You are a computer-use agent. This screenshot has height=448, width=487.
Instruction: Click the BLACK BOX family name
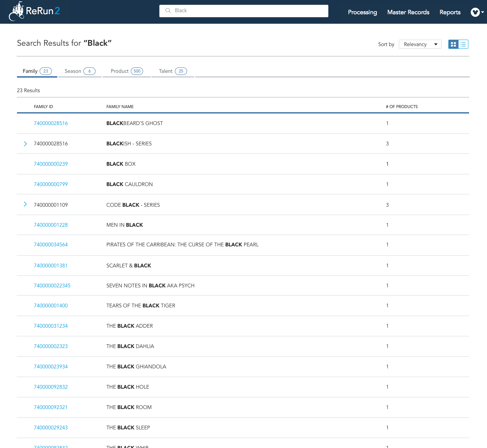[121, 164]
